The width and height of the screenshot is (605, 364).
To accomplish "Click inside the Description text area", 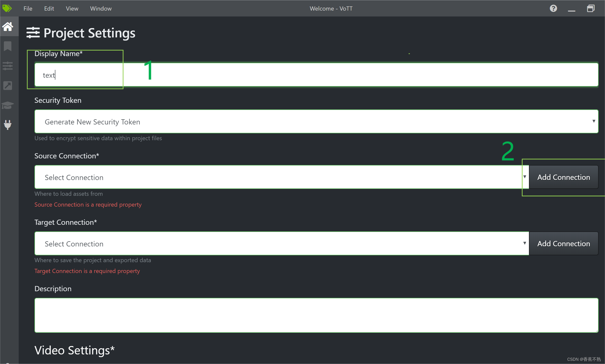I will click(x=316, y=315).
